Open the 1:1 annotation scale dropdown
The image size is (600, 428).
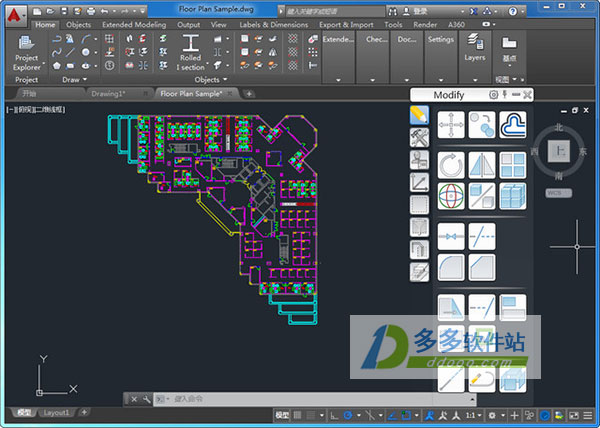tap(473, 415)
